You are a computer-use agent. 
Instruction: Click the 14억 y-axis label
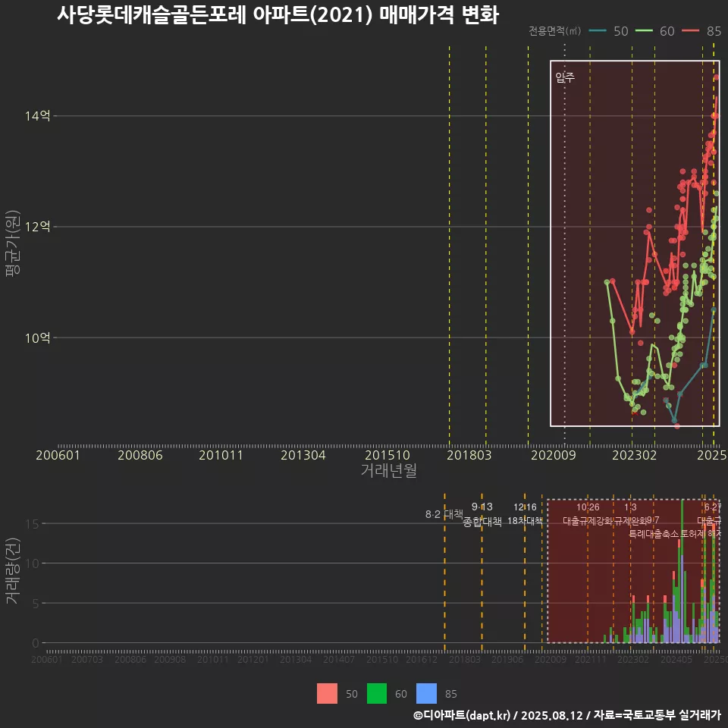(38, 115)
